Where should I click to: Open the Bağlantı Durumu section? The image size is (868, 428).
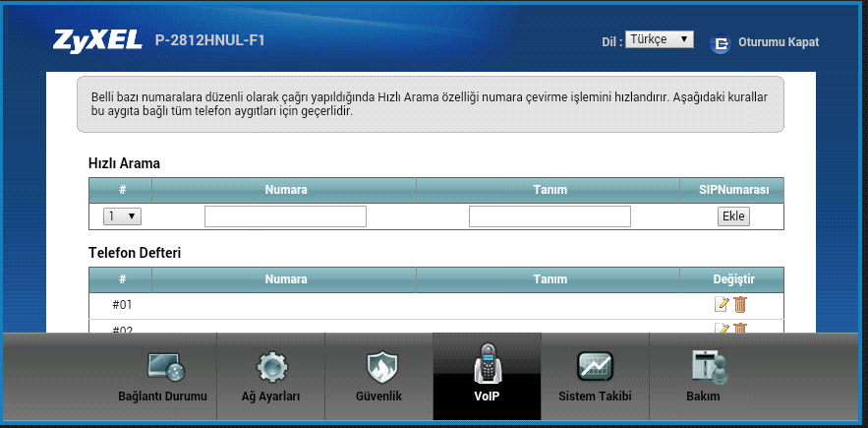(163, 377)
